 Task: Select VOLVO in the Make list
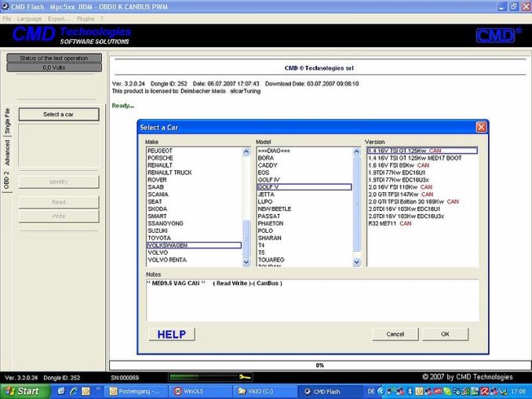tap(157, 252)
